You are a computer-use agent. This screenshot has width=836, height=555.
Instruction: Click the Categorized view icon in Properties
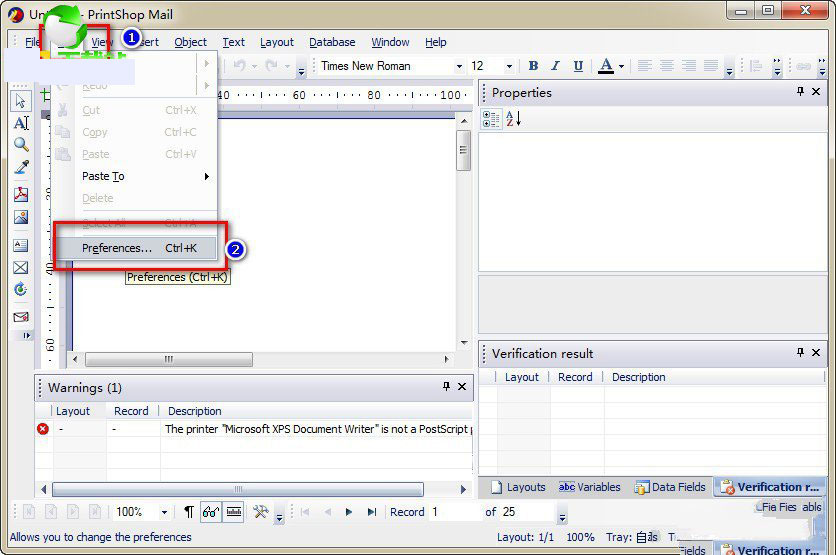[x=491, y=119]
